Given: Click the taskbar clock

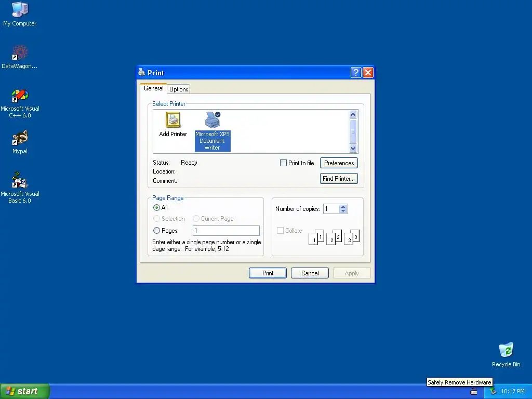Looking at the screenshot, I should [x=513, y=392].
